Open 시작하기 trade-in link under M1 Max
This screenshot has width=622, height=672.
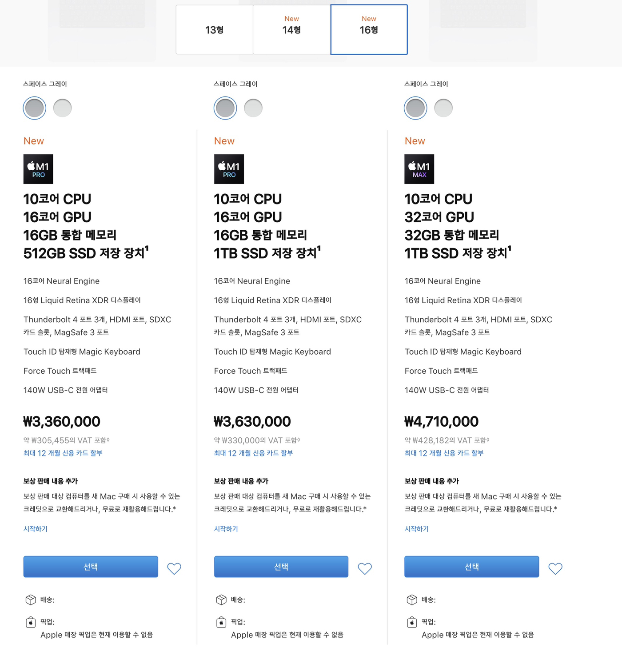[x=416, y=529]
